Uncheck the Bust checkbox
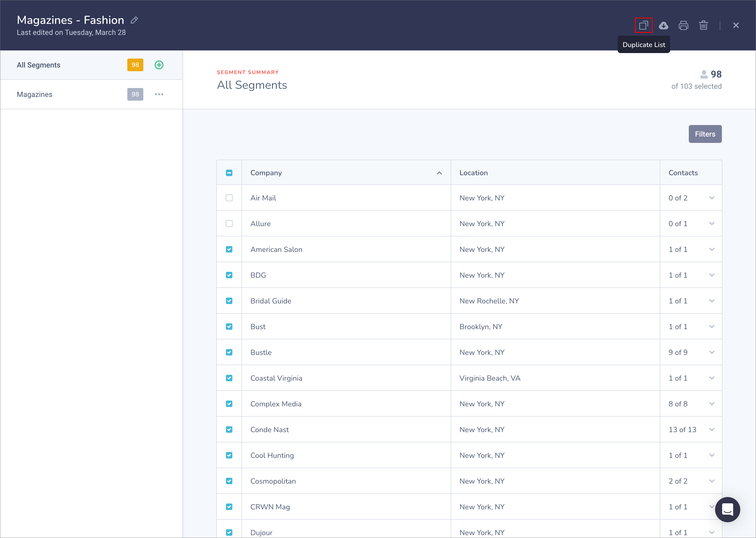Image resolution: width=756 pixels, height=538 pixels. (x=229, y=327)
